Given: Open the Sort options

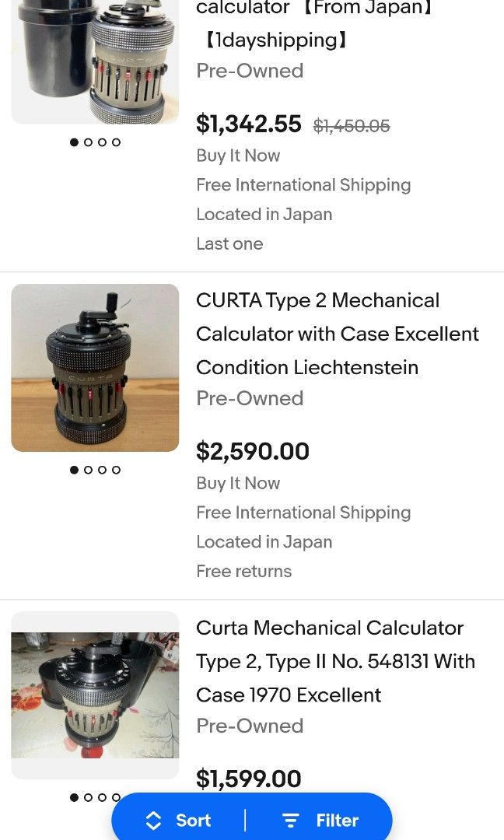Looking at the screenshot, I should [x=177, y=820].
